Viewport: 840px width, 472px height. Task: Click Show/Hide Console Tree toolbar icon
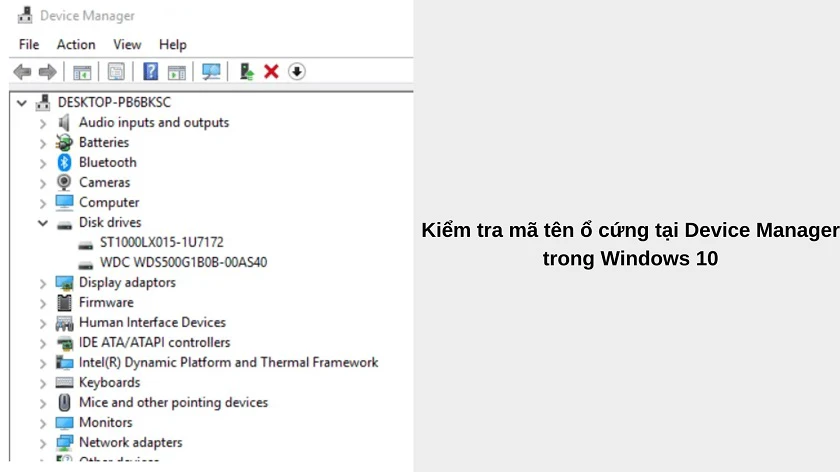click(x=82, y=72)
